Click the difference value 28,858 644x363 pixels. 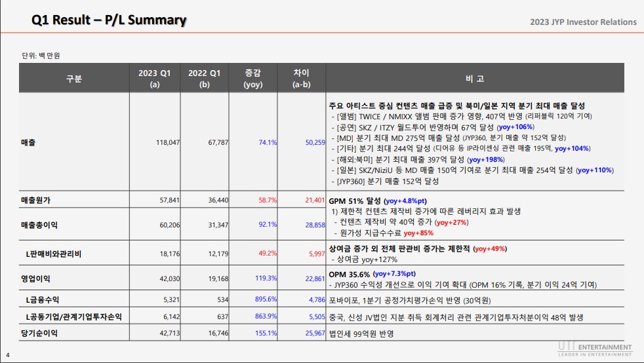pyautogui.click(x=315, y=225)
